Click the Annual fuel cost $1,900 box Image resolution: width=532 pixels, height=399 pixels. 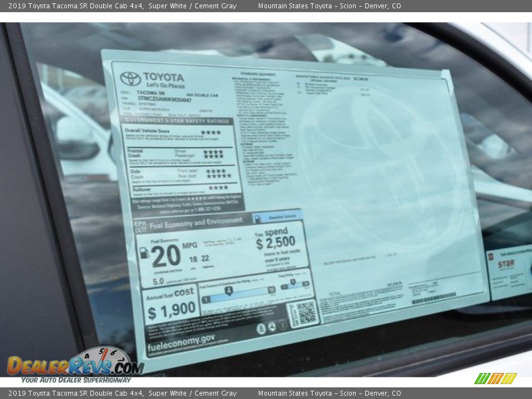[x=171, y=305]
